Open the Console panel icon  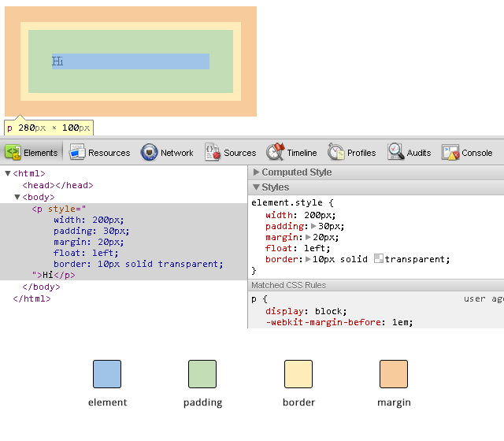click(x=450, y=152)
